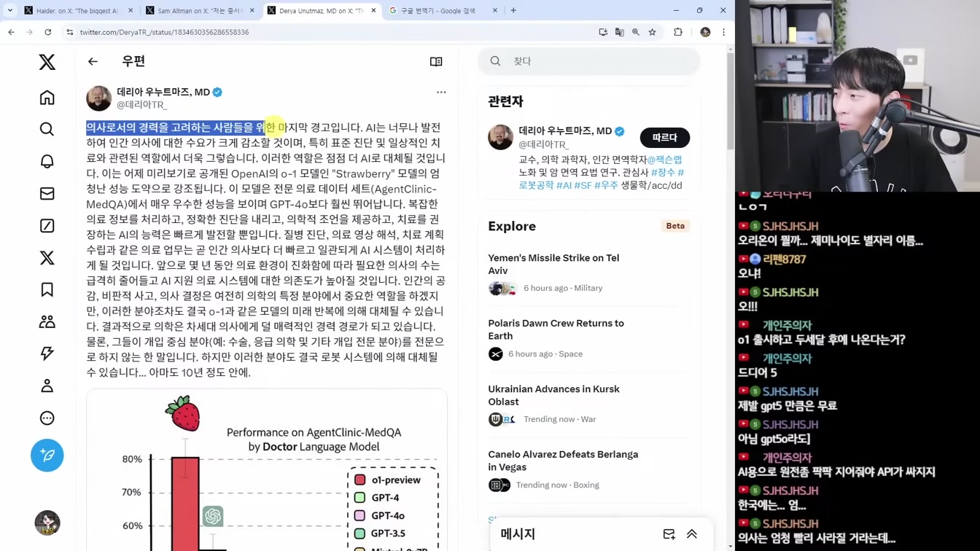980x551 pixels.
Task: Switch to the Sam Altman tab
Action: [x=200, y=11]
